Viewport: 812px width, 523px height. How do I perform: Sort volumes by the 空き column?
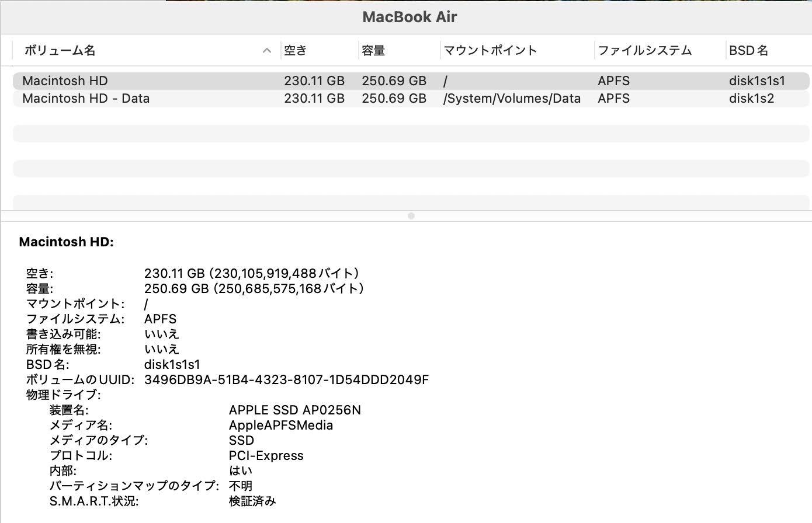[x=296, y=51]
